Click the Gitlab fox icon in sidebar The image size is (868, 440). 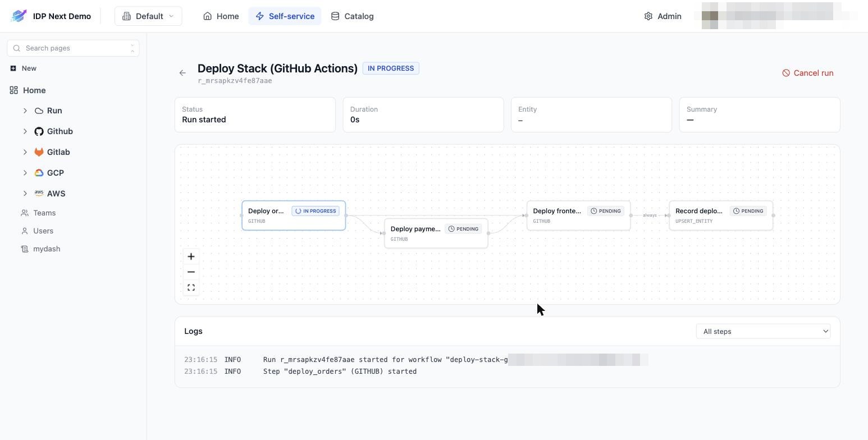tap(39, 152)
